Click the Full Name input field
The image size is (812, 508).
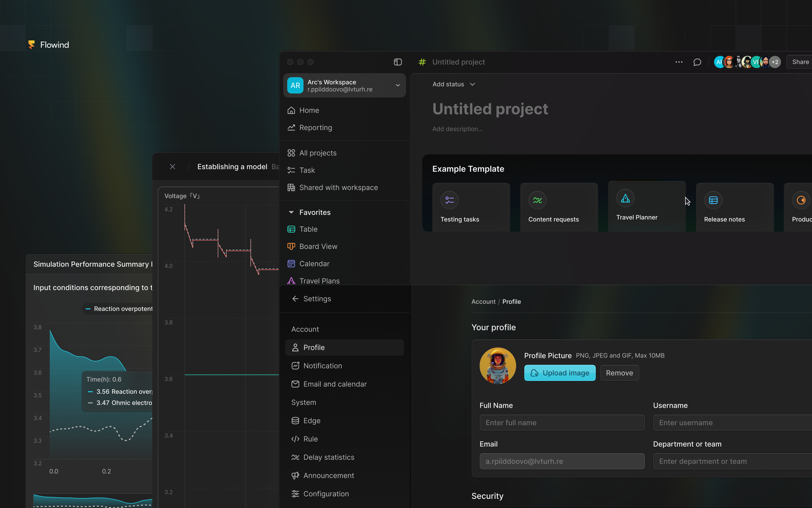[x=562, y=423]
